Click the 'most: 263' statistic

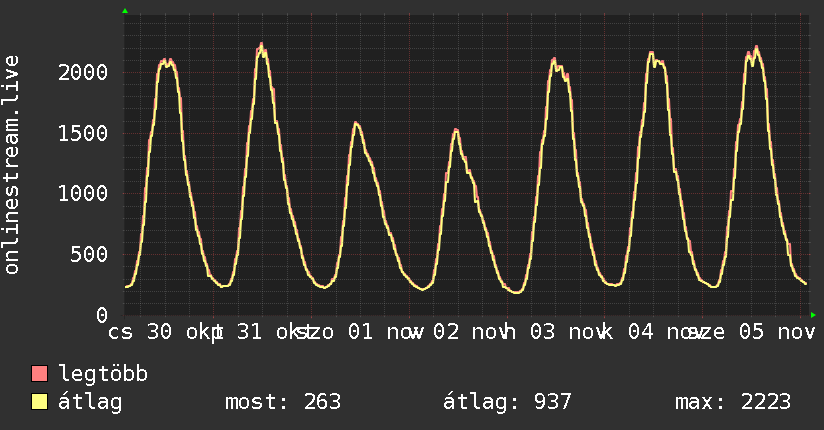point(282,403)
